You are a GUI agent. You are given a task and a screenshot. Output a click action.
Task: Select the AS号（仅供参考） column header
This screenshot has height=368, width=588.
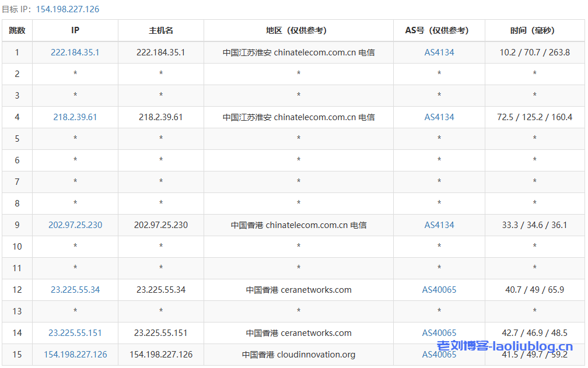[439, 30]
